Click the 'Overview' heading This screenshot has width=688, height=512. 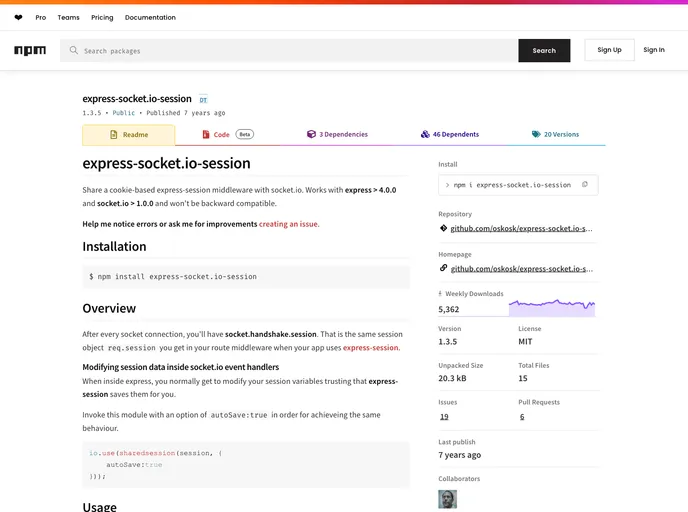click(109, 308)
